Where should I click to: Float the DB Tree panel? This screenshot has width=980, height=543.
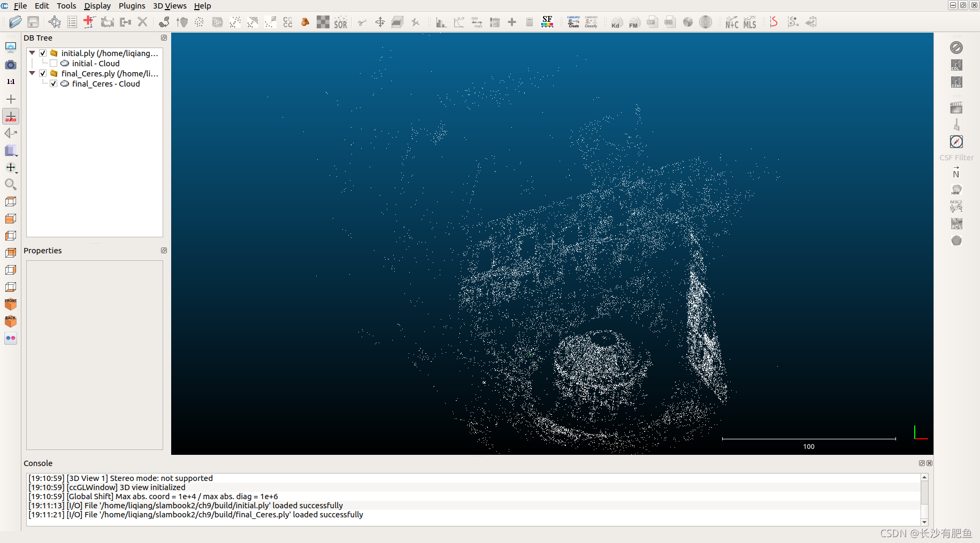tap(164, 38)
